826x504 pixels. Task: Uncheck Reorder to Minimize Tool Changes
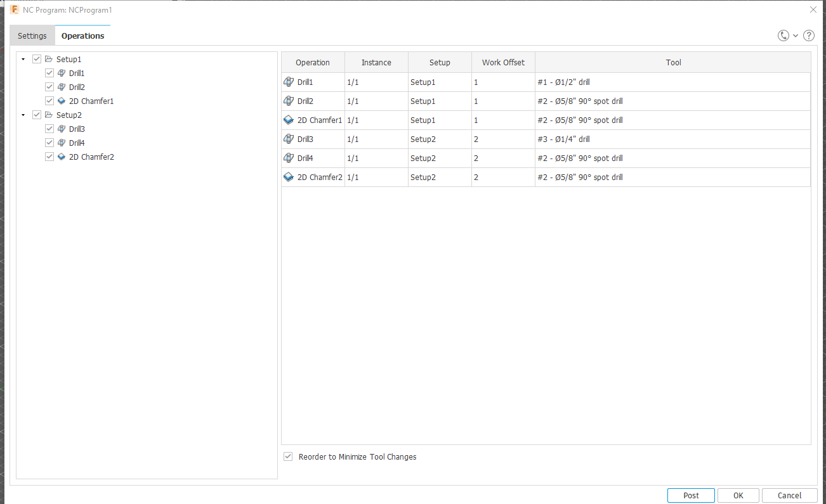pos(288,456)
